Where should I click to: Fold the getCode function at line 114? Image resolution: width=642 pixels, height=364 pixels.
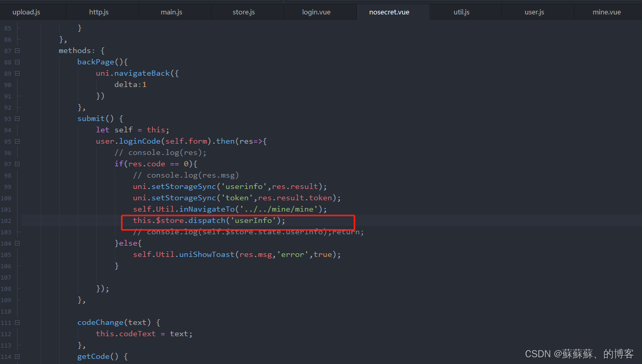(x=18, y=356)
